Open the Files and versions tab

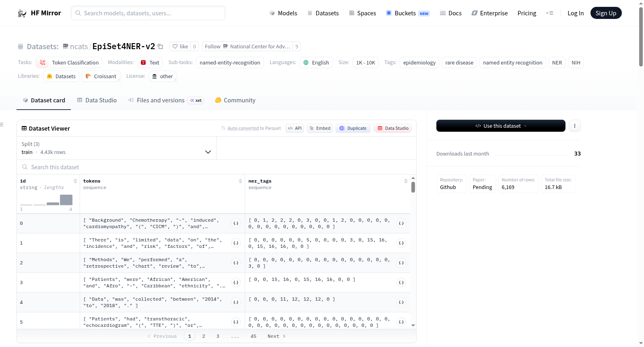(166, 100)
